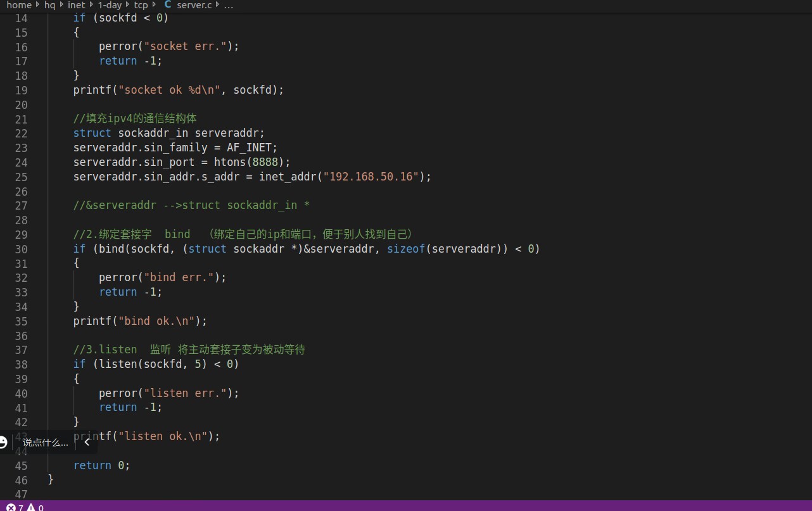Click line number 14 in the gutter

pos(21,18)
